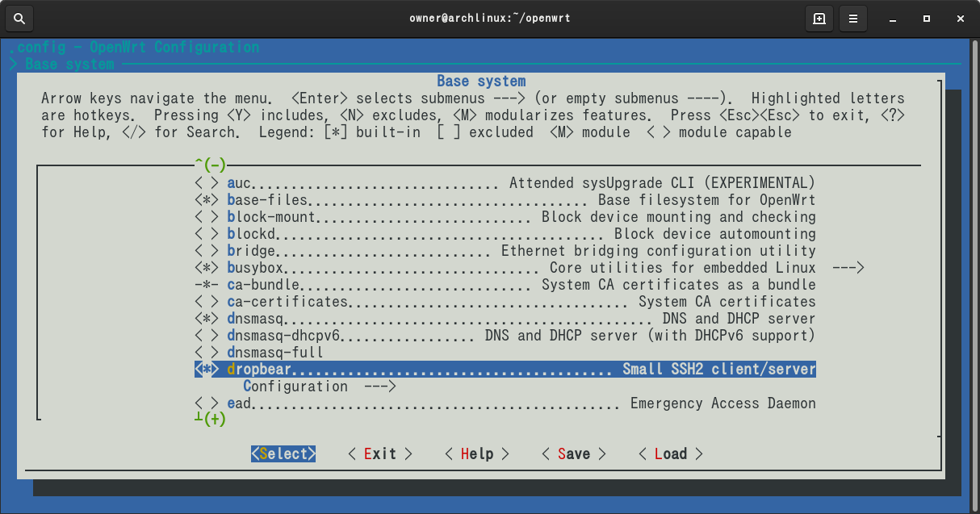Select the busybox entry name
This screenshot has width=980, height=514.
[x=255, y=268]
